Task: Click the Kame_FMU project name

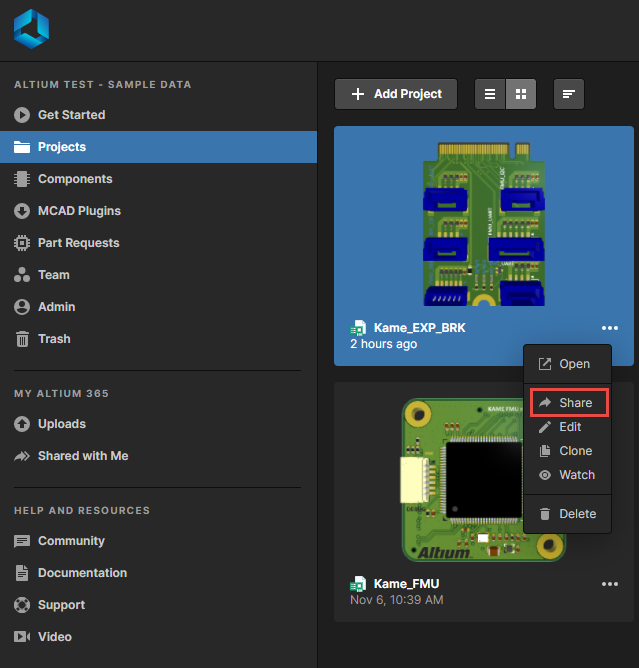Action: tap(406, 584)
